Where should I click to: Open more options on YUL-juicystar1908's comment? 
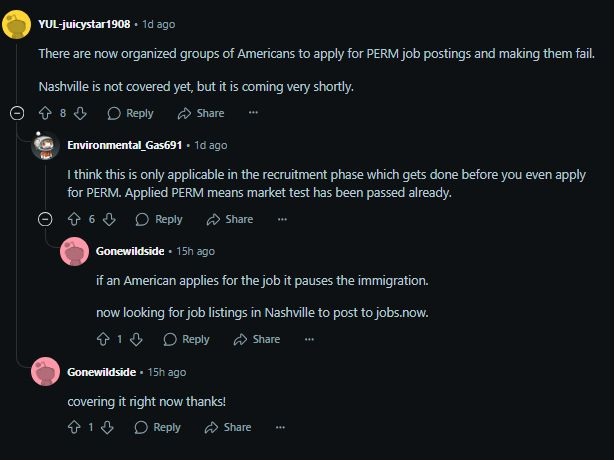253,113
